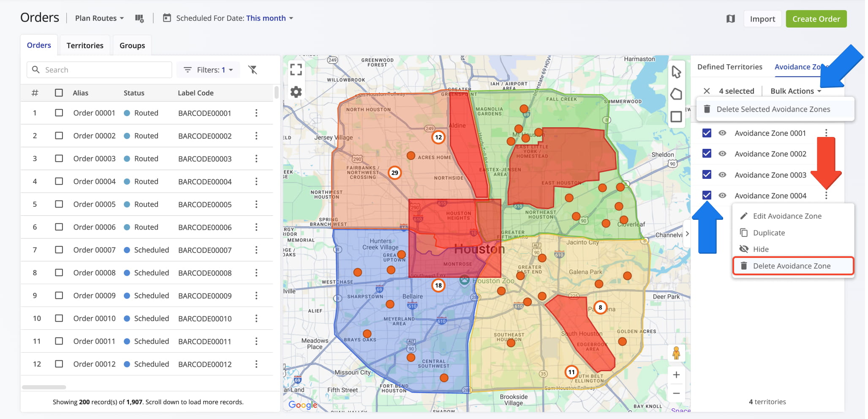The height and width of the screenshot is (419, 868).
Task: Enter fullscreen map mode
Action: (x=296, y=69)
